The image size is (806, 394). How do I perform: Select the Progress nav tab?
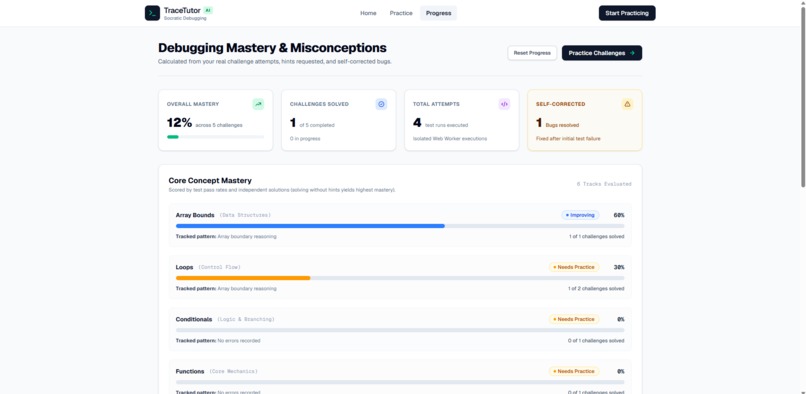tap(438, 13)
